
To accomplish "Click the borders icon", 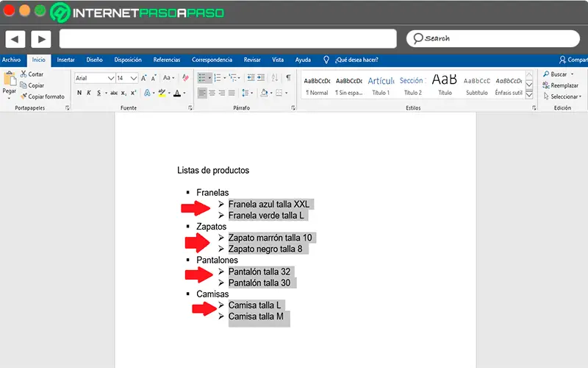I will pyautogui.click(x=279, y=93).
